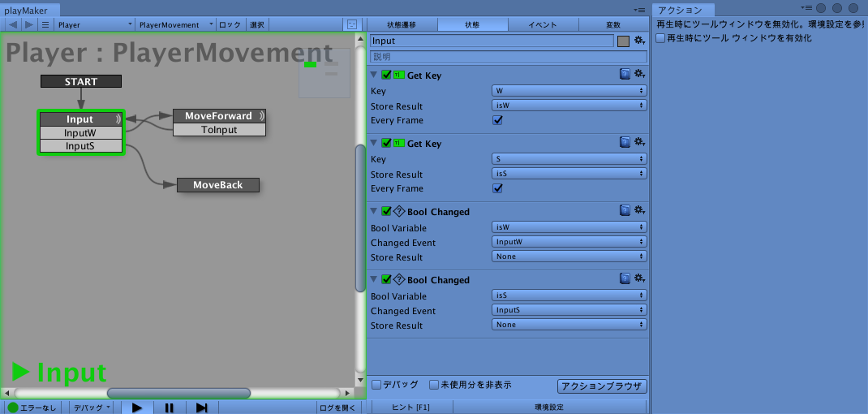Click the playMaker panel options menu icon
This screenshot has width=868, height=414.
point(641,10)
